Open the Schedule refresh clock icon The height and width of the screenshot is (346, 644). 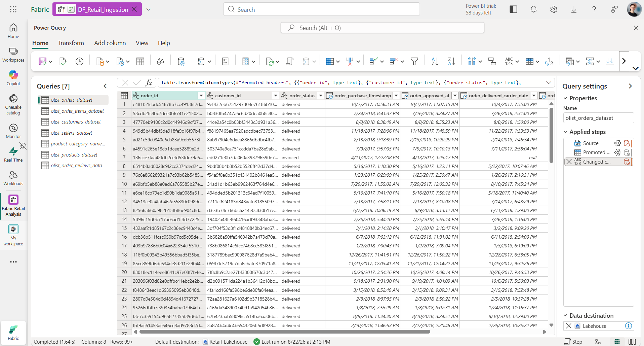pyautogui.click(x=79, y=61)
